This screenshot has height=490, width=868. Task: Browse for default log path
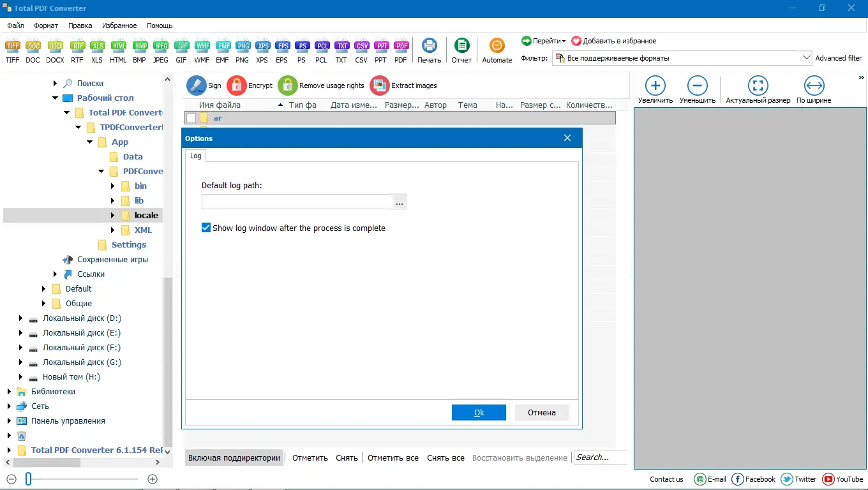click(400, 202)
